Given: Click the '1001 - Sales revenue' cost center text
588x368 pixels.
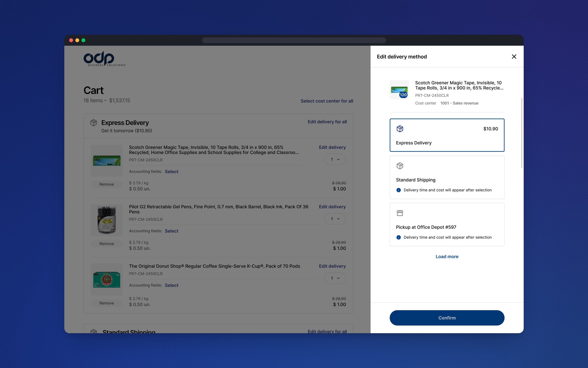Looking at the screenshot, I should pos(459,103).
